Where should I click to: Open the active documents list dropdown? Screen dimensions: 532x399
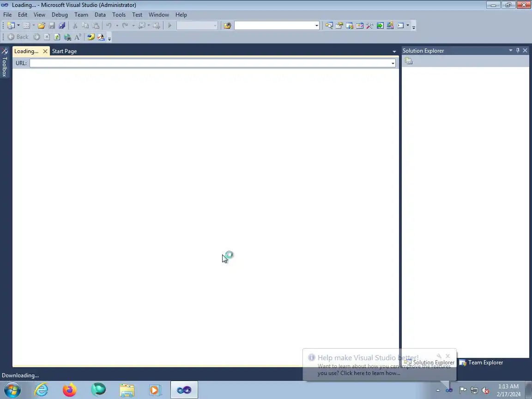pos(394,52)
